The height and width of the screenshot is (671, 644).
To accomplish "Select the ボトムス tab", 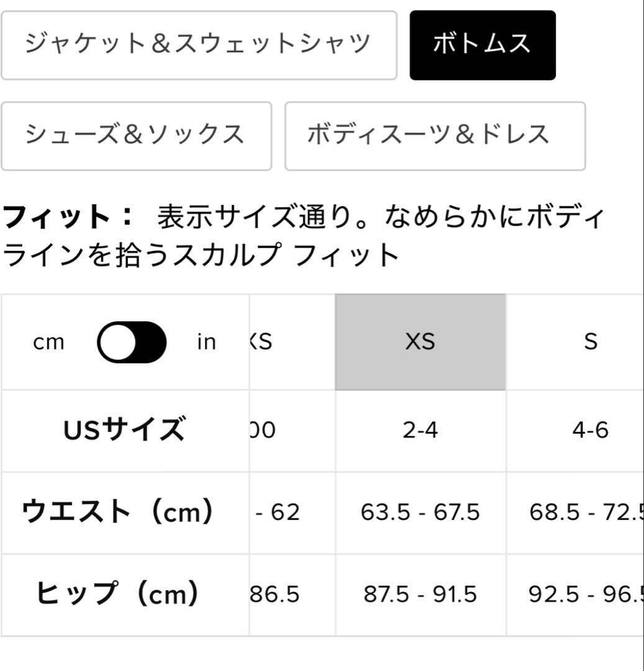I will [483, 45].
